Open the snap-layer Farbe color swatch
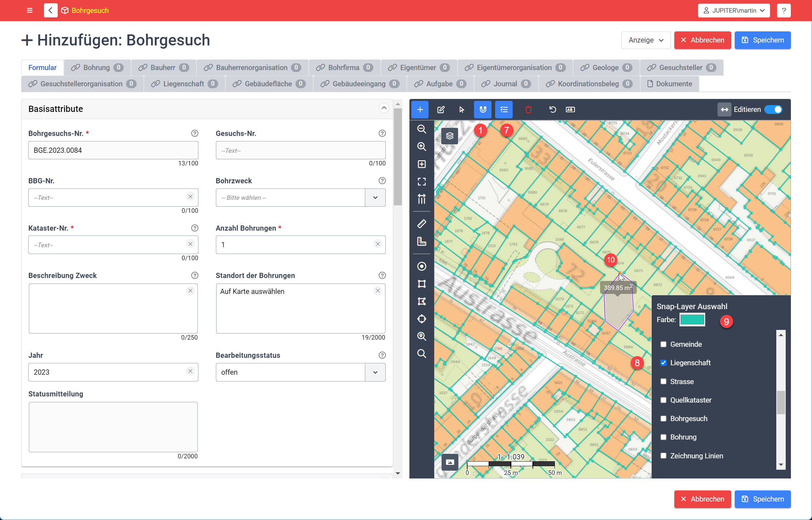Image resolution: width=812 pixels, height=520 pixels. pyautogui.click(x=692, y=320)
